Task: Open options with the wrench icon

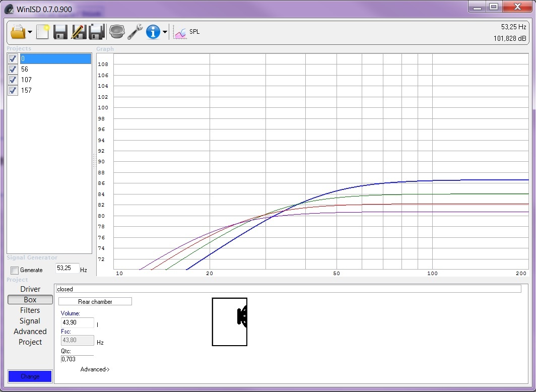Action: click(135, 32)
